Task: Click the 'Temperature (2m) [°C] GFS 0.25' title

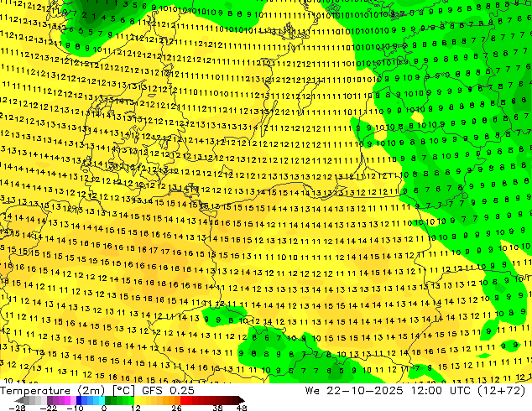Action: pos(97,390)
